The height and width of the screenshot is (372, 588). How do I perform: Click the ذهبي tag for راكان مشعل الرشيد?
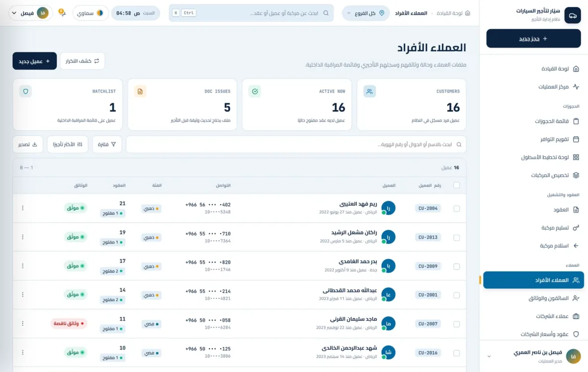click(151, 238)
